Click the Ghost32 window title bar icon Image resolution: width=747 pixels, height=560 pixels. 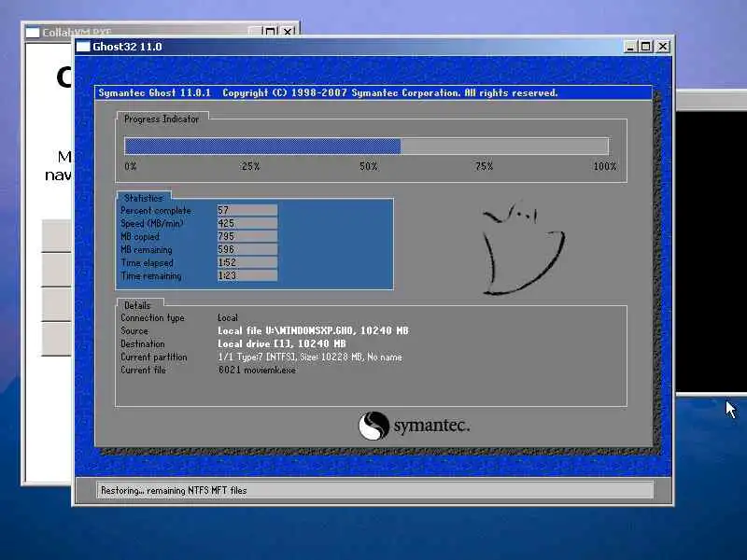point(83,46)
